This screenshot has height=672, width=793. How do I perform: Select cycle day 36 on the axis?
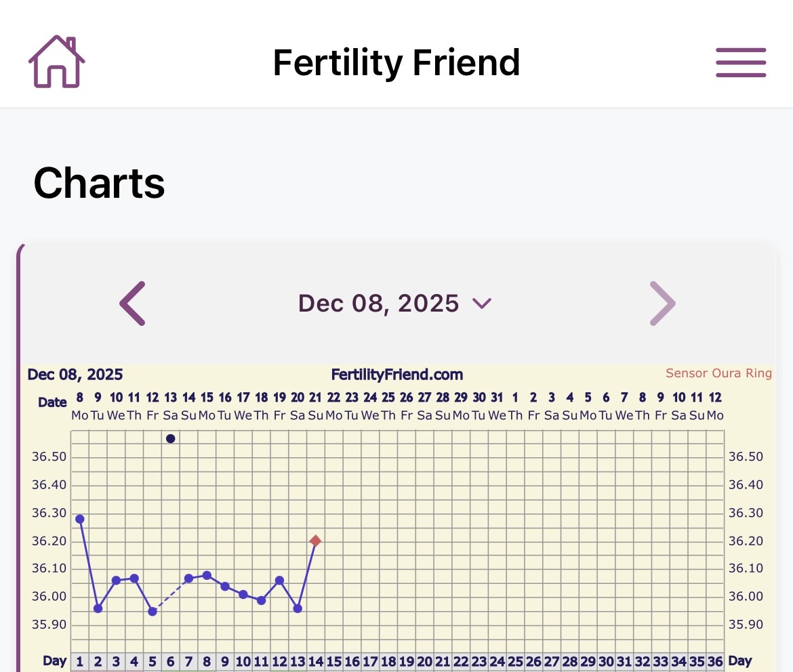coord(715,661)
